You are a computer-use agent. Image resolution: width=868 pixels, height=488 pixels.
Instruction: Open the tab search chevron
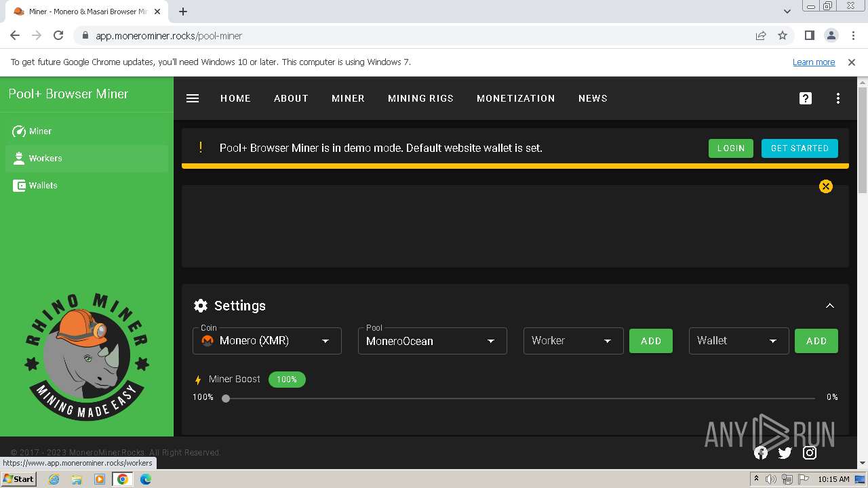[x=787, y=12]
